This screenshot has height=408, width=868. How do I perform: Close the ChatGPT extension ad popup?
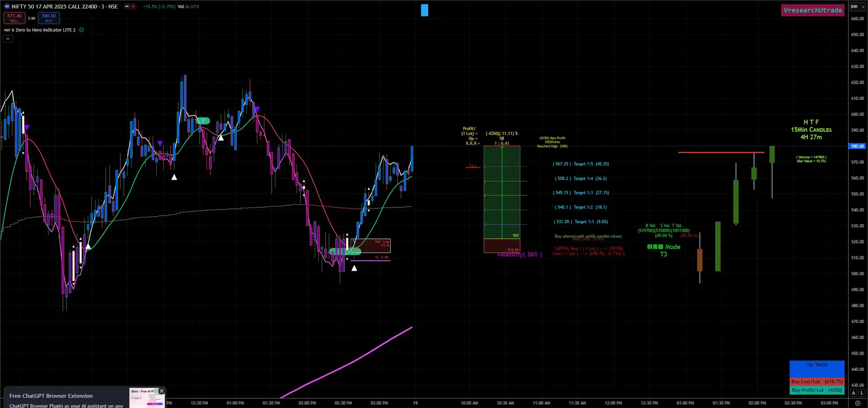point(161,391)
